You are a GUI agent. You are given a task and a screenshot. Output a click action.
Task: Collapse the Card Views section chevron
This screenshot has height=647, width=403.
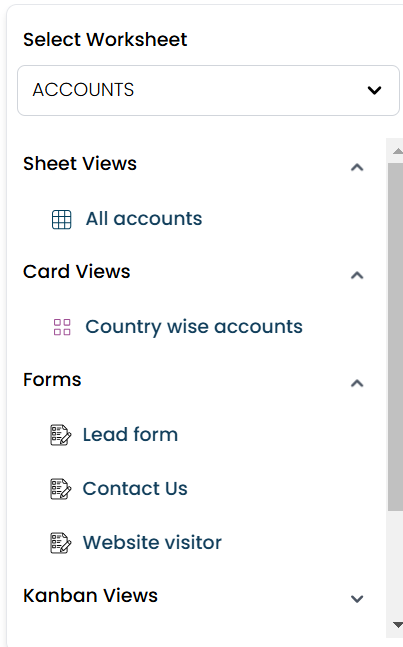point(357,275)
